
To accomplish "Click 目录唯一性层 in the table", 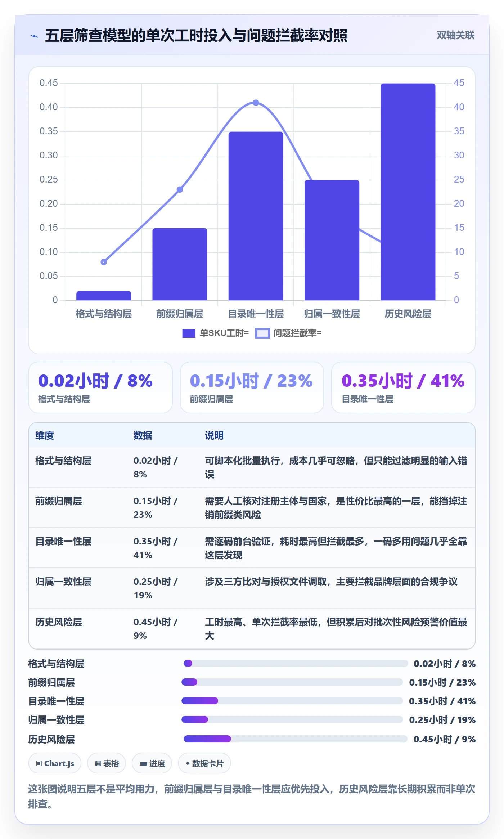I will [x=63, y=541].
